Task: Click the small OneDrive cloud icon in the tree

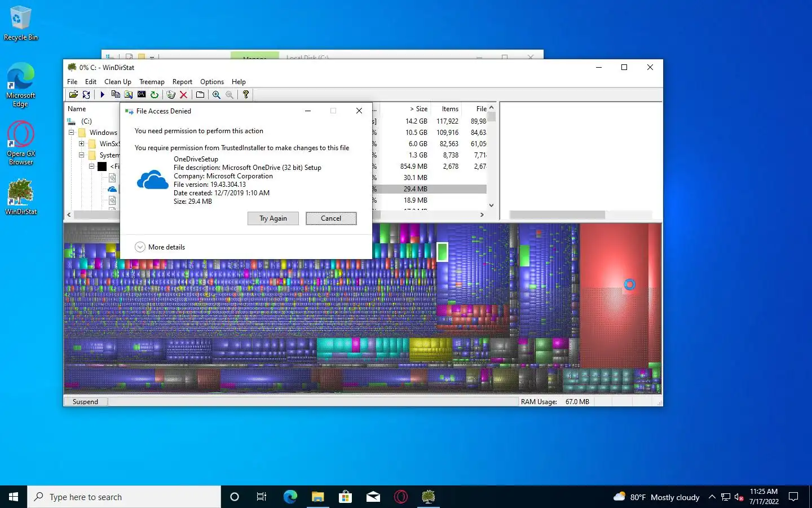Action: [x=112, y=189]
